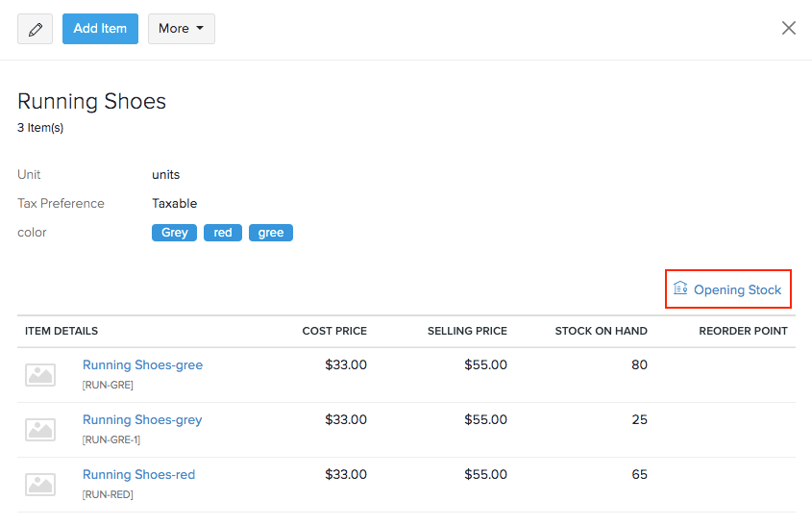Click the Opening Stock warehouse icon

pos(680,288)
